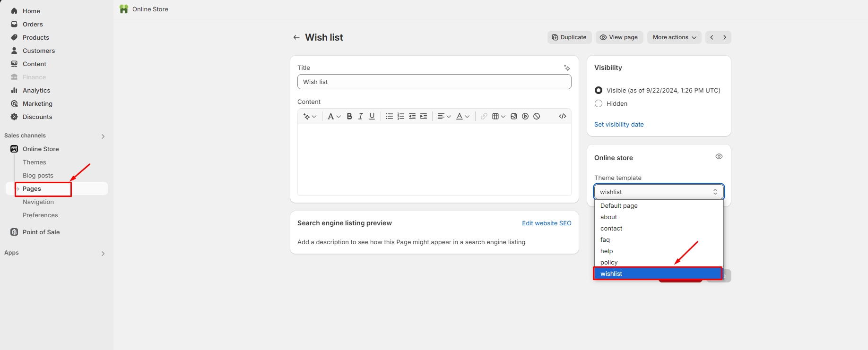
Task: Switch editor to HTML code view
Action: tap(562, 116)
